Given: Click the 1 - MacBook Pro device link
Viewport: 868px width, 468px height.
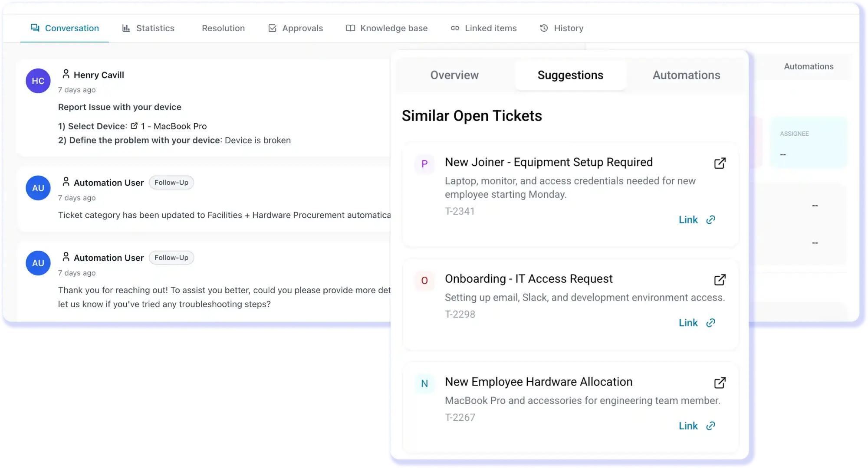Looking at the screenshot, I should 174,126.
